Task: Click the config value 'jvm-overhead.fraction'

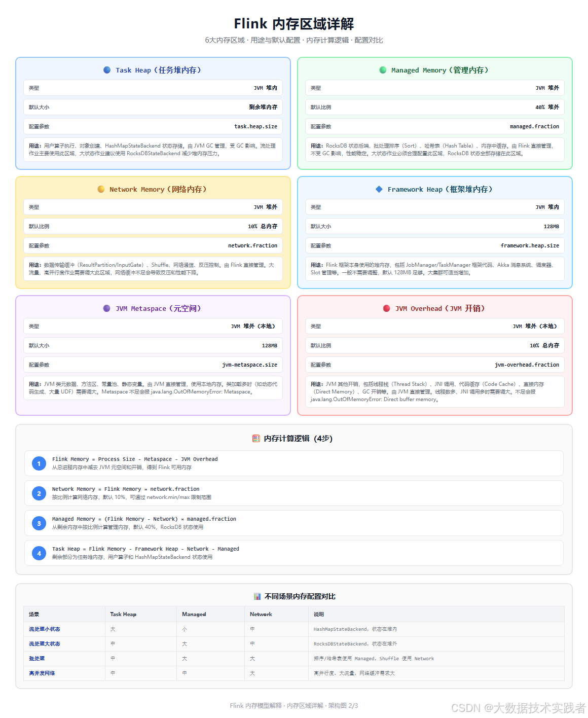Action: [x=527, y=365]
